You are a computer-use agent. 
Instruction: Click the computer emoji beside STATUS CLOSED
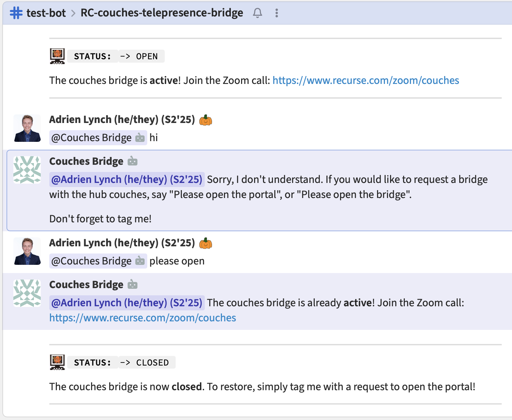click(x=57, y=362)
